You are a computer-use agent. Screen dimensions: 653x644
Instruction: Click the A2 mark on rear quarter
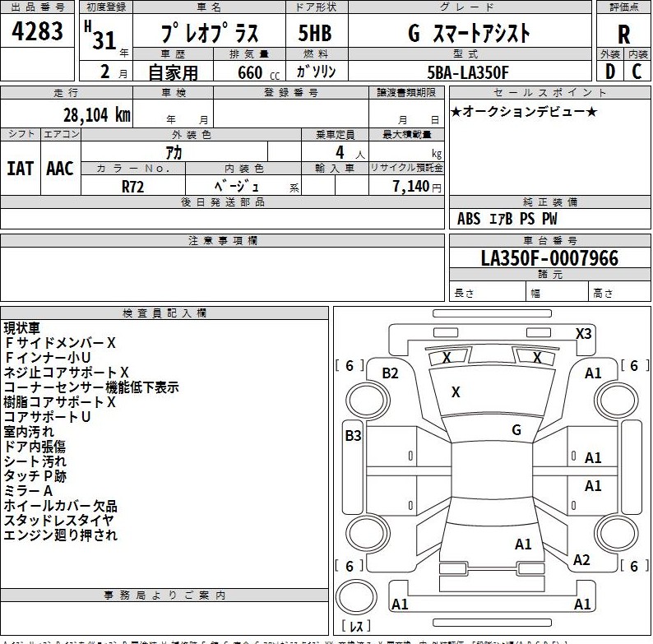(x=581, y=560)
